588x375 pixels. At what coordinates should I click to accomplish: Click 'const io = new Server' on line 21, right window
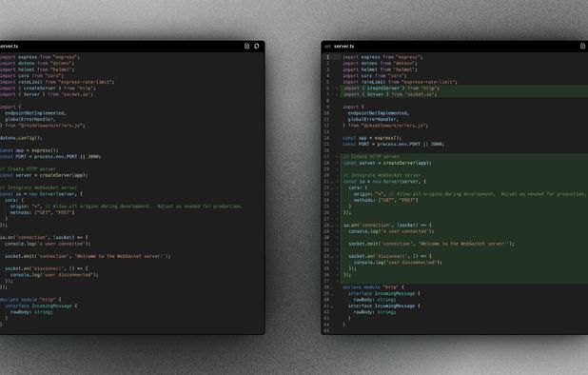pos(385,182)
